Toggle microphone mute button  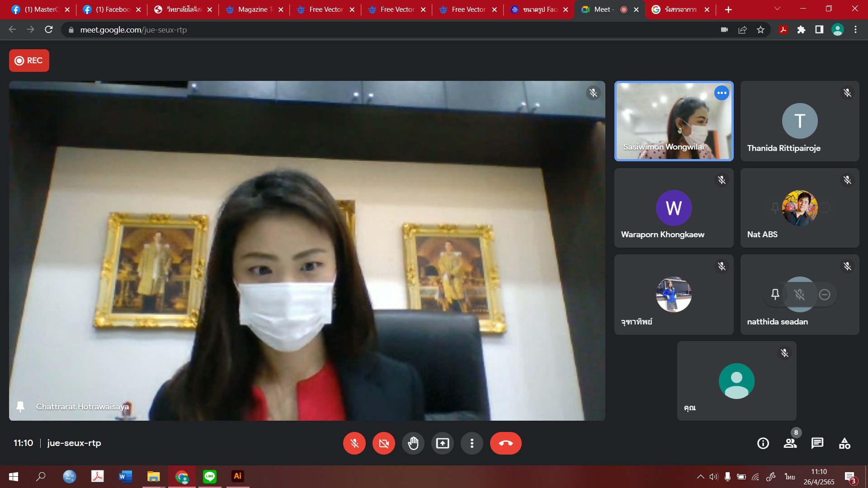pyautogui.click(x=354, y=443)
